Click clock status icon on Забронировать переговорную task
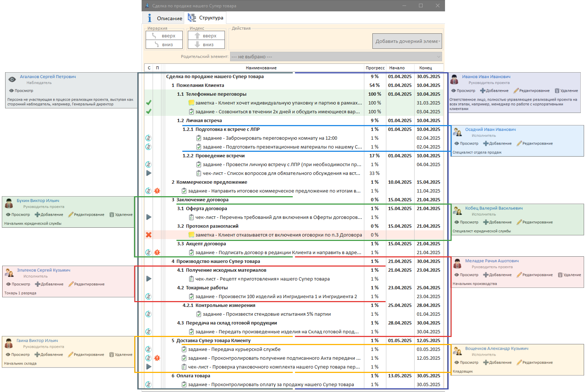 [x=149, y=138]
